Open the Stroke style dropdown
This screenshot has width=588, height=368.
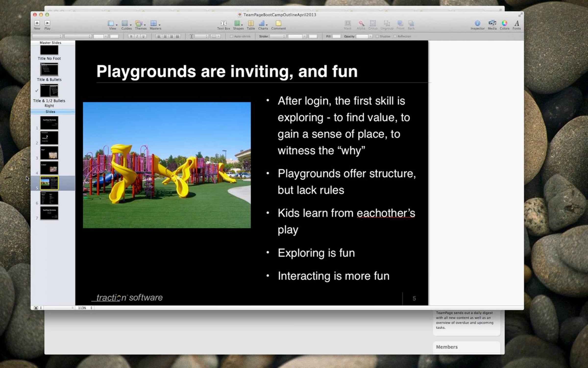coord(278,36)
